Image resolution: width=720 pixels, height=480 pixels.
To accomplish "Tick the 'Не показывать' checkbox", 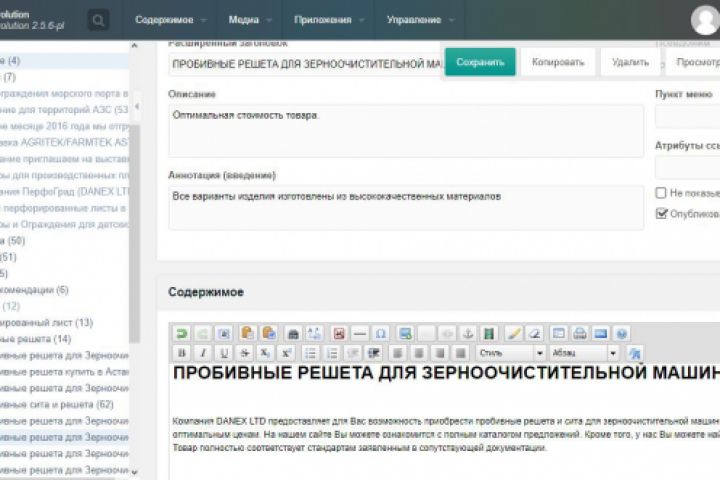I will click(x=661, y=193).
